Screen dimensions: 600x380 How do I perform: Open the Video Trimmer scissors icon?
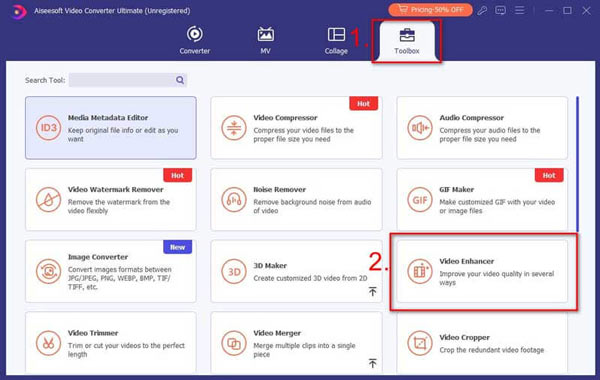tap(48, 343)
